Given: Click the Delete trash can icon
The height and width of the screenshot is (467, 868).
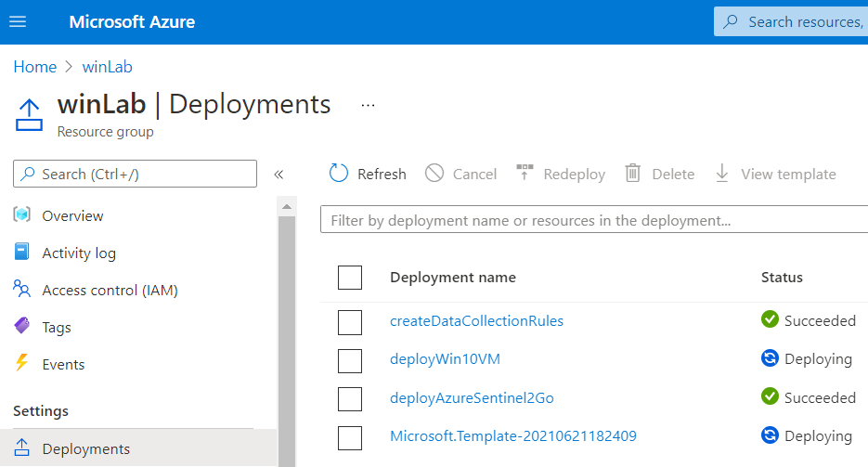Looking at the screenshot, I should 633,174.
